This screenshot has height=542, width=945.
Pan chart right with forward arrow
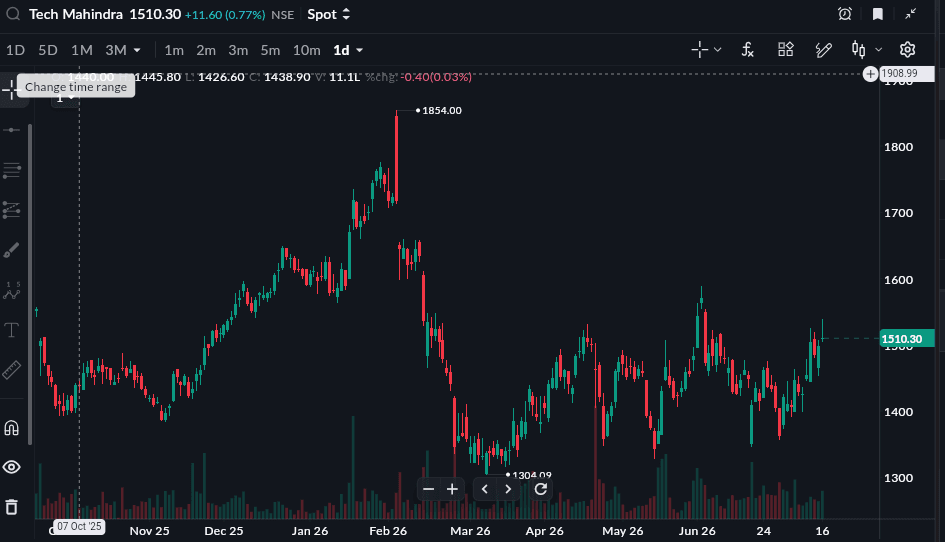(x=508, y=489)
